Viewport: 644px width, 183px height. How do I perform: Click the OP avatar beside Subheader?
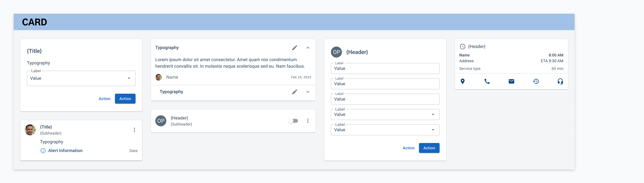(x=161, y=121)
